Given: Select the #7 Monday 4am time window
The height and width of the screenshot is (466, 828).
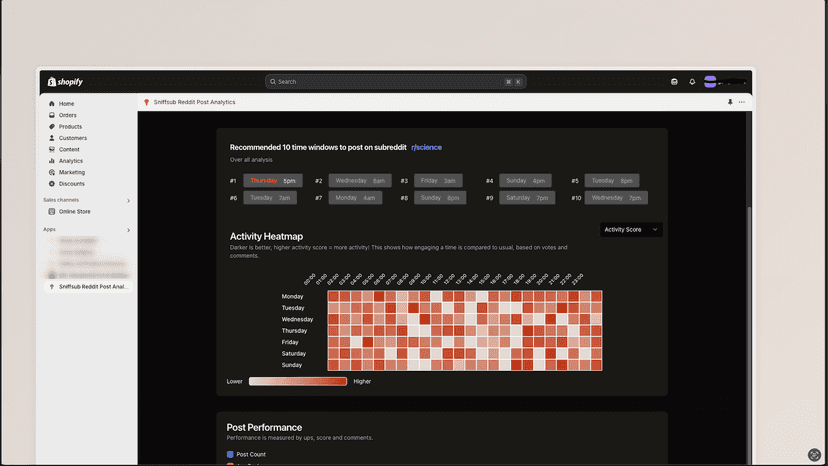Looking at the screenshot, I should [355, 198].
